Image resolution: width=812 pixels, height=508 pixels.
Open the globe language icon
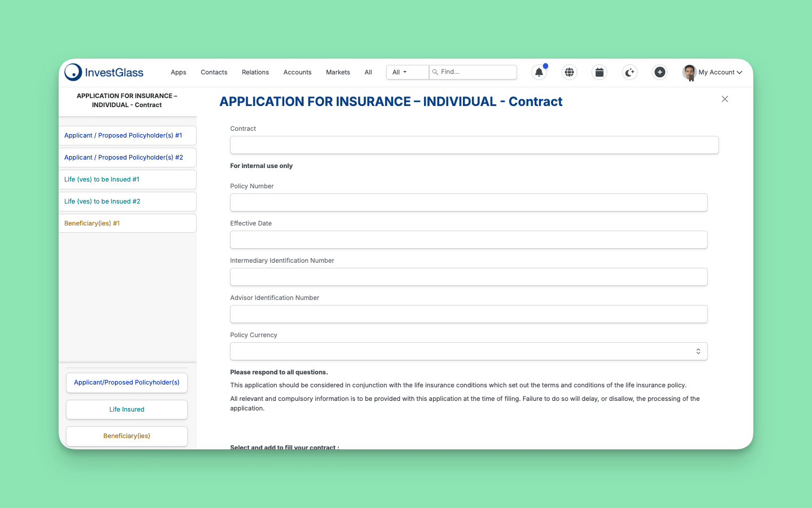coord(570,72)
